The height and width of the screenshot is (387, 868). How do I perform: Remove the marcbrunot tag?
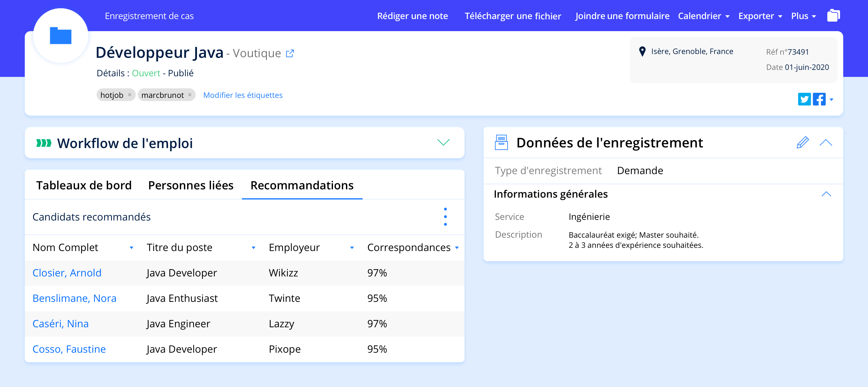click(x=190, y=95)
